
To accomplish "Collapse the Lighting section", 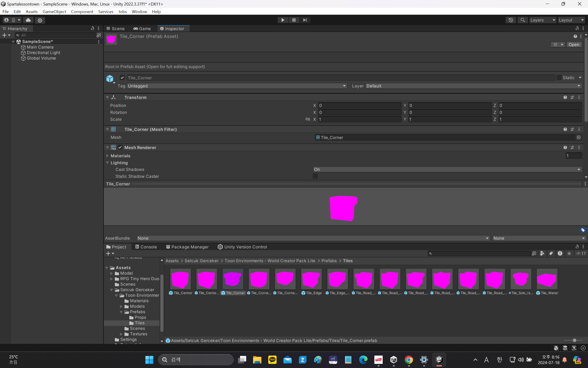I will click(x=107, y=163).
